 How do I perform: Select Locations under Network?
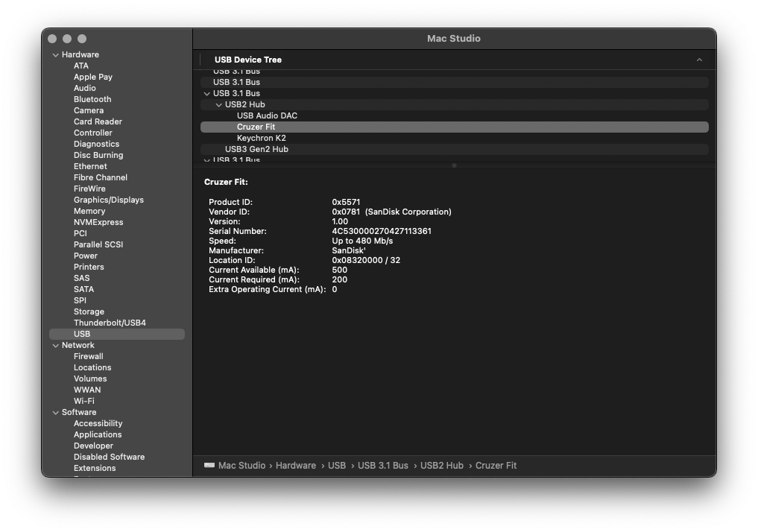(x=92, y=368)
